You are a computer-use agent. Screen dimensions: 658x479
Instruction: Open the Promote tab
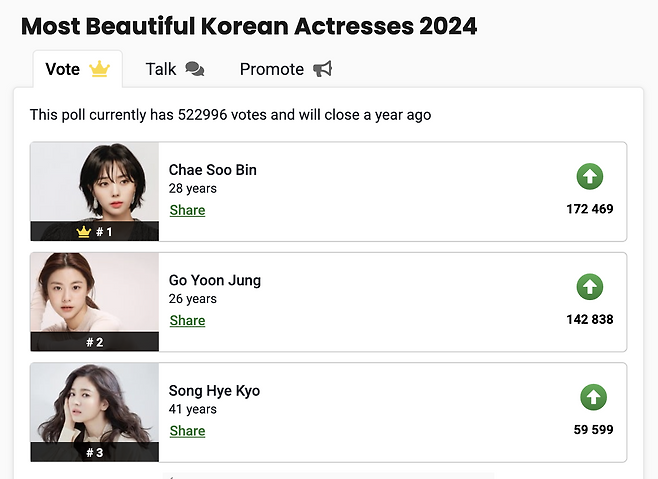(271, 69)
